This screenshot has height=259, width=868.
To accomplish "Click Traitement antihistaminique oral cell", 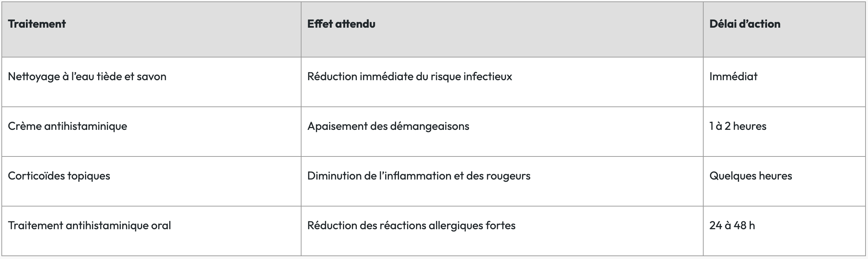I will point(89,225).
